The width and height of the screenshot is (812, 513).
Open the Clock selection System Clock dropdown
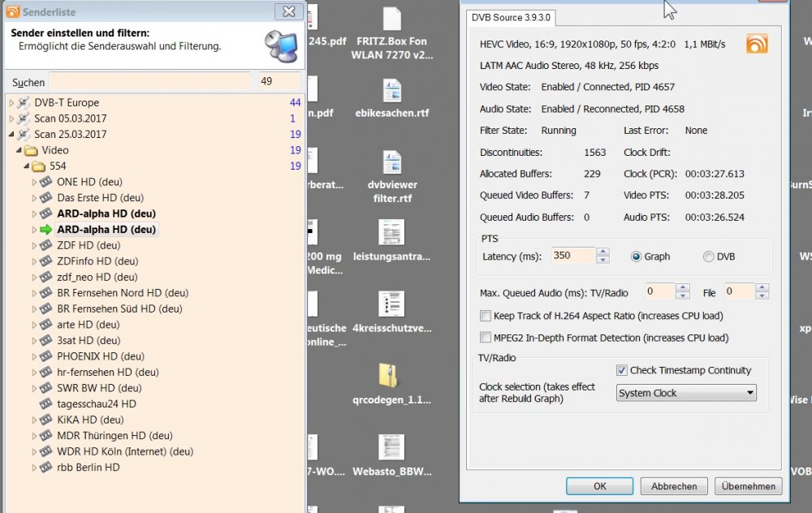(x=686, y=393)
